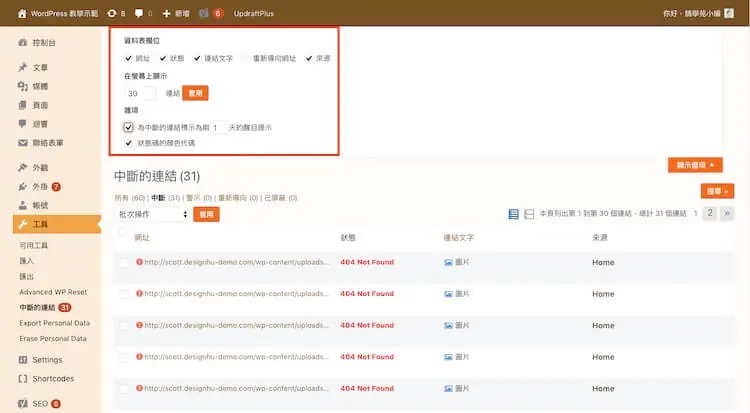Open 可用工具 submenu item
Screen dimensions: 750x413
33,245
